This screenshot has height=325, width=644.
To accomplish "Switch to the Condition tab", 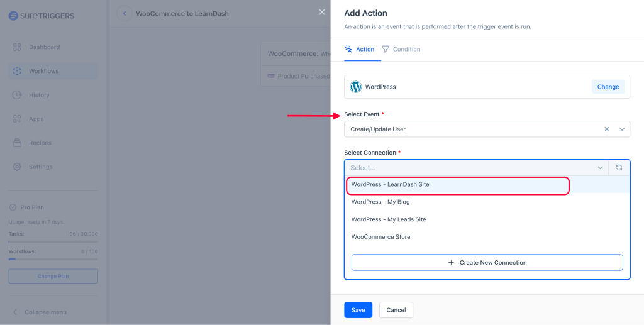I will [401, 49].
